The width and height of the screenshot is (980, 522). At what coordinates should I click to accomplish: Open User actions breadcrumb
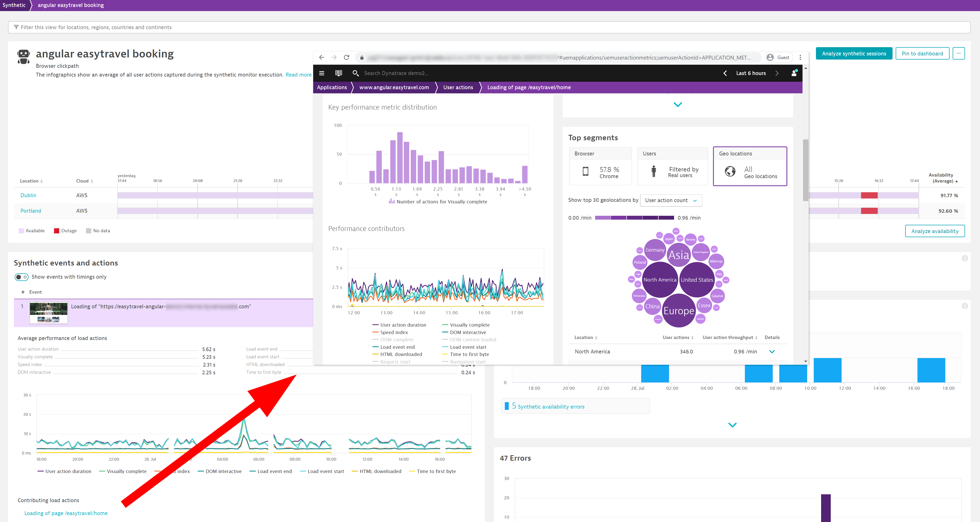(x=458, y=87)
